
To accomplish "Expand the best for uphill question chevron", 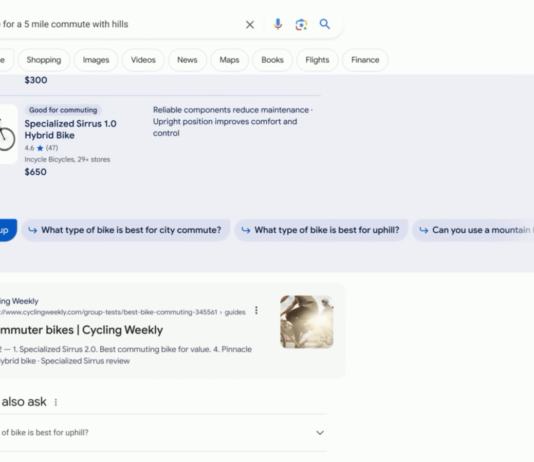I will tap(320, 433).
